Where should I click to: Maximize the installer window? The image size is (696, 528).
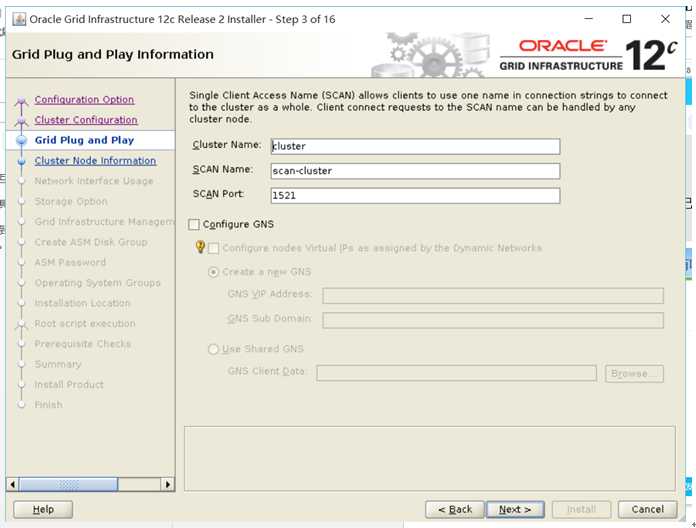tap(627, 19)
